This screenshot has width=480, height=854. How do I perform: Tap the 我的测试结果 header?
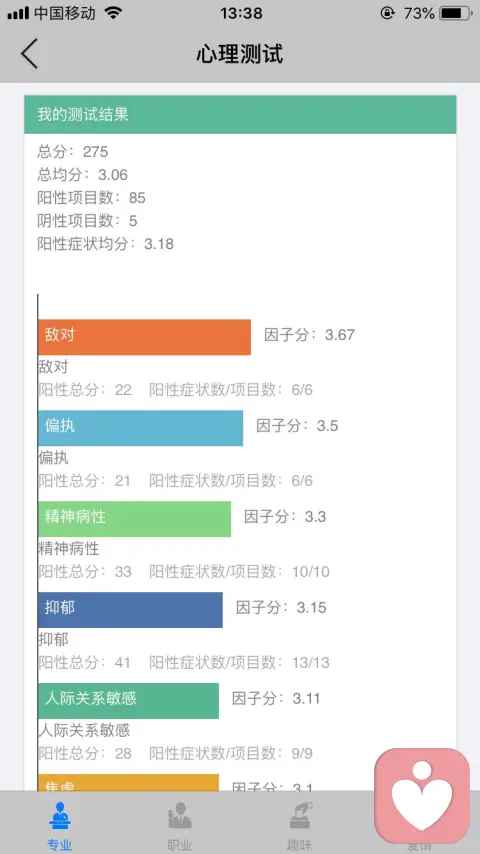tap(240, 114)
